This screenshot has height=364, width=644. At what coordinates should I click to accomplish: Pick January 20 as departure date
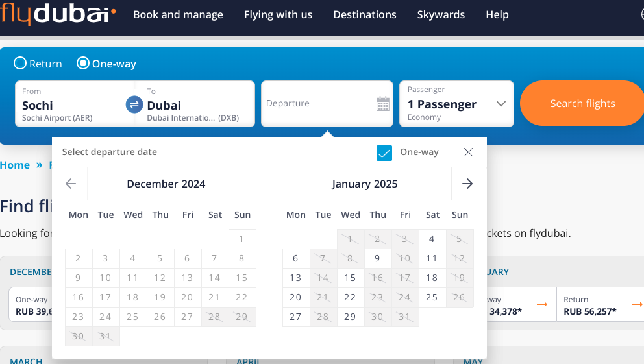pos(296,297)
